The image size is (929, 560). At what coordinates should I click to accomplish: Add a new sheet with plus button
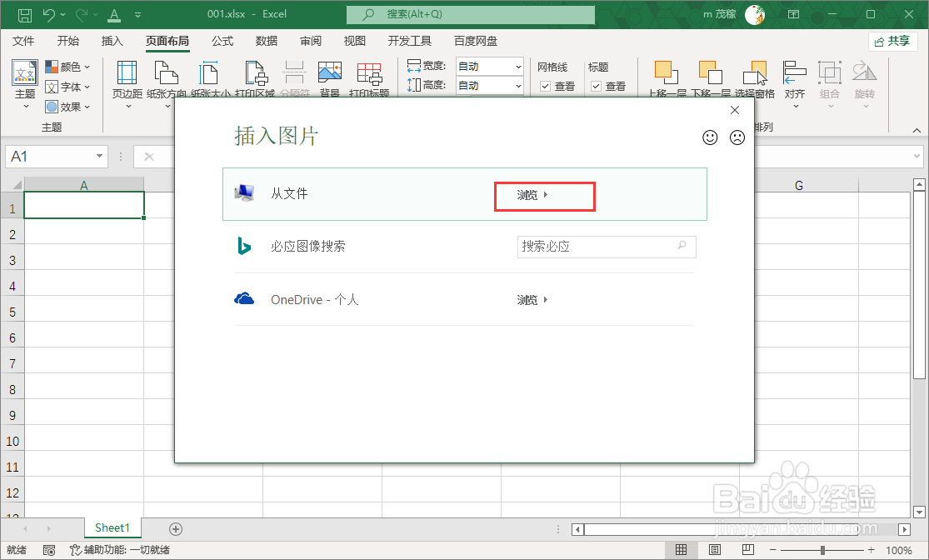(176, 529)
